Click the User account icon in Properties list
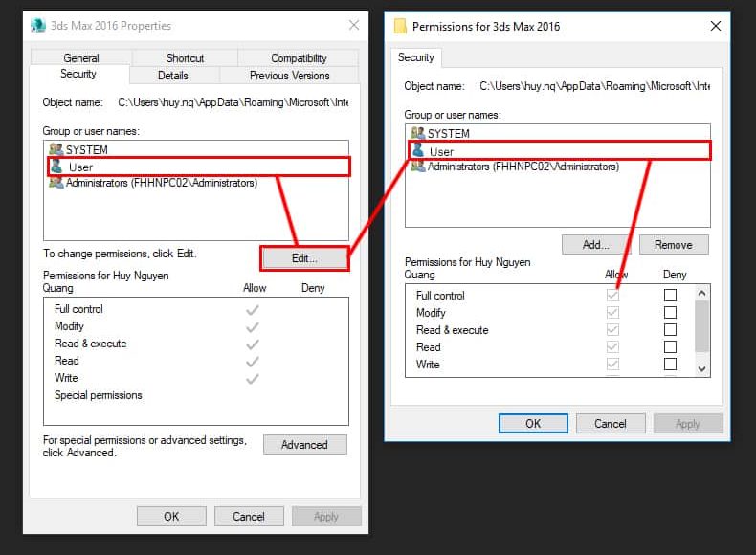This screenshot has height=555, width=756. pos(56,166)
